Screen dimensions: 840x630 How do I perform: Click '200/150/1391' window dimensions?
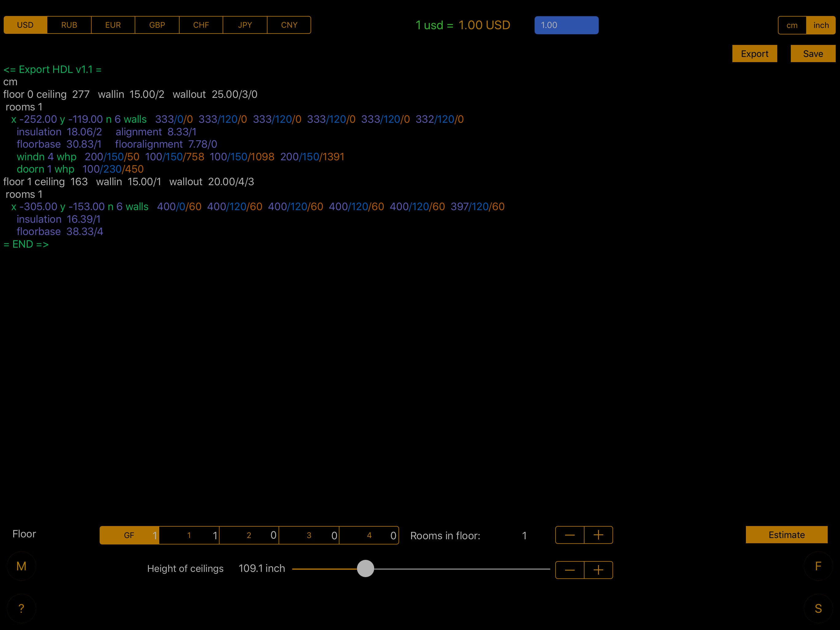[312, 157]
